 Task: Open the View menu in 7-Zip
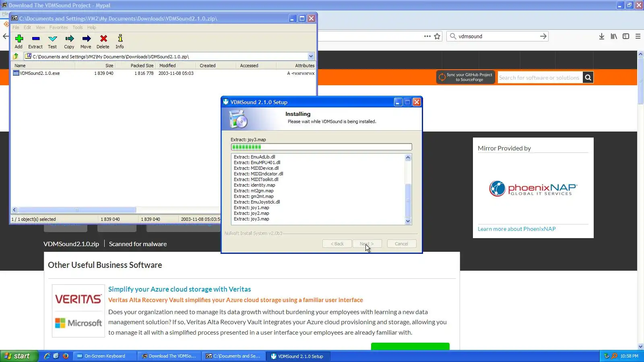coord(40,27)
